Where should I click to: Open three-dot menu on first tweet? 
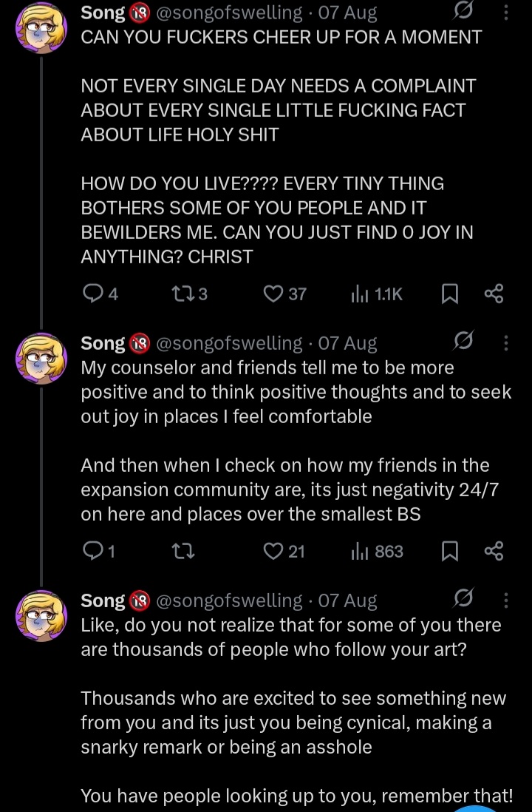pyautogui.click(x=505, y=12)
